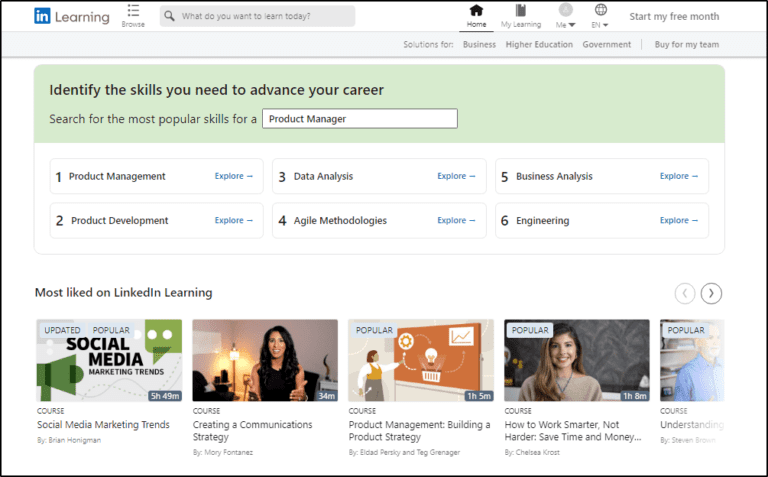Open Creating a Communications Strategy thumbnail
The image size is (768, 477).
point(265,360)
